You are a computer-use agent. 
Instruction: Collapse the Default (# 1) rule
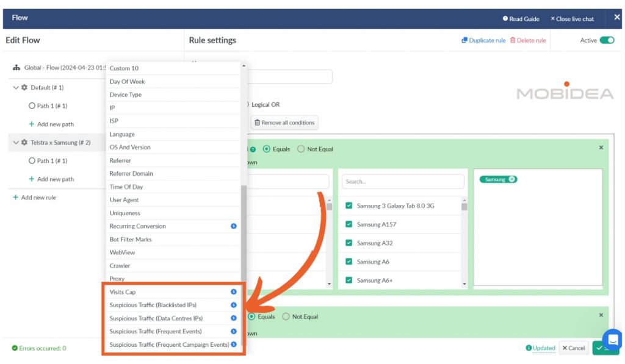click(16, 88)
